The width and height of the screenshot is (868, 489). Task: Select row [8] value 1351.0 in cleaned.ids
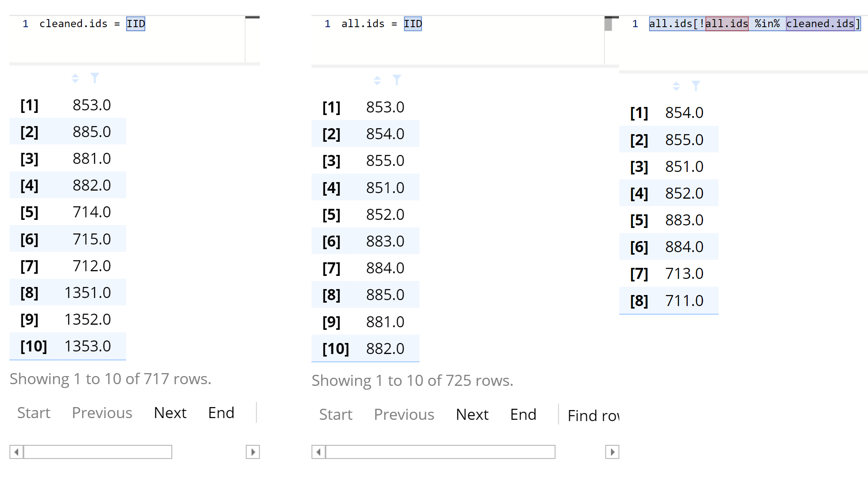pos(87,292)
